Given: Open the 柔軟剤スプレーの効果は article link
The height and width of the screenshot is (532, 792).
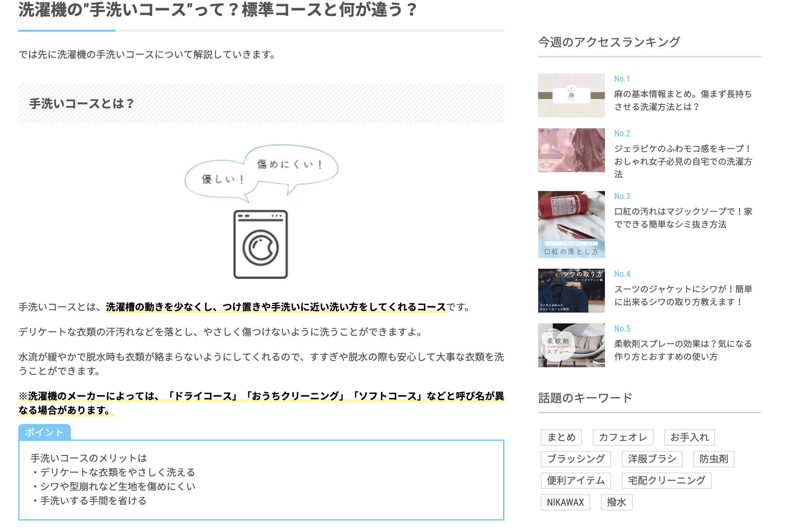Looking at the screenshot, I should pos(683,350).
